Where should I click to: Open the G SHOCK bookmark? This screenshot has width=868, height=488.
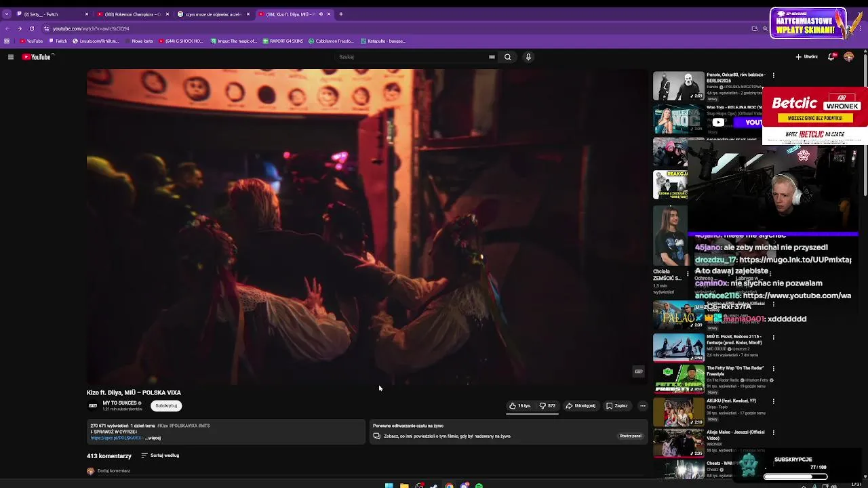pyautogui.click(x=181, y=41)
